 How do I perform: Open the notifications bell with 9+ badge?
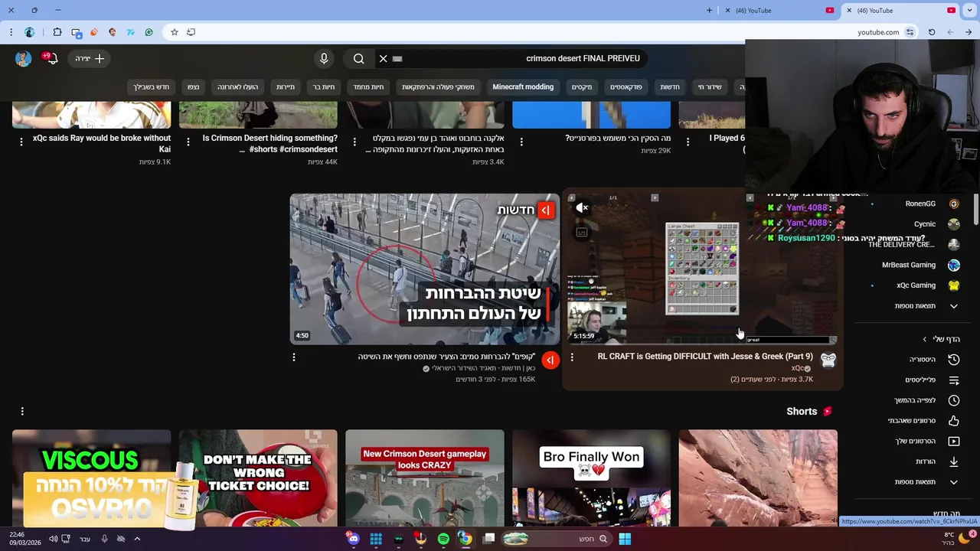click(51, 58)
